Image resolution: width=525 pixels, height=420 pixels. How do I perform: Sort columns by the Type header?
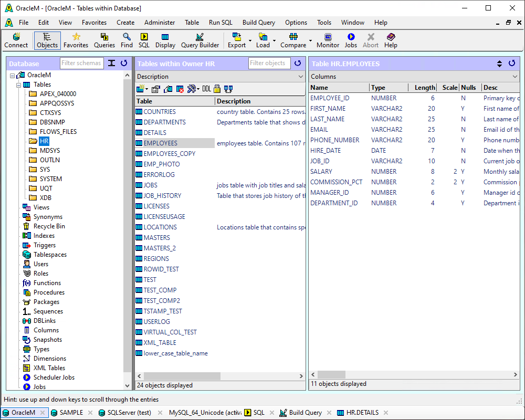tap(388, 88)
